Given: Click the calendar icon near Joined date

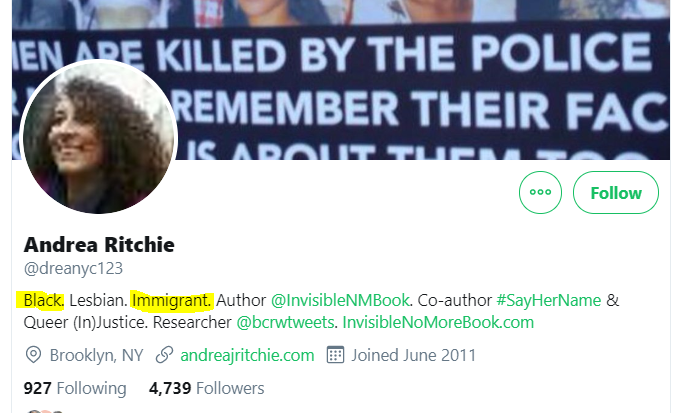Looking at the screenshot, I should pyautogui.click(x=335, y=355).
